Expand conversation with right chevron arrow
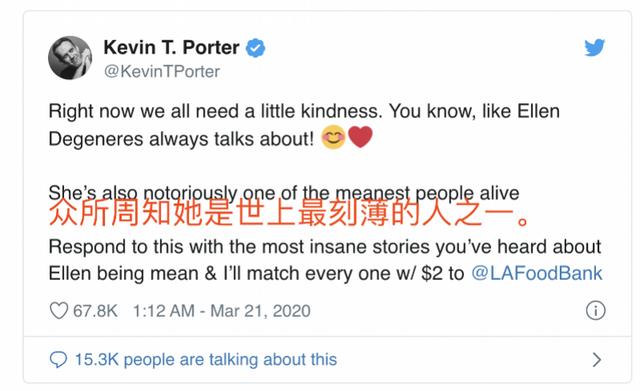The height and width of the screenshot is (391, 640). coord(597,360)
